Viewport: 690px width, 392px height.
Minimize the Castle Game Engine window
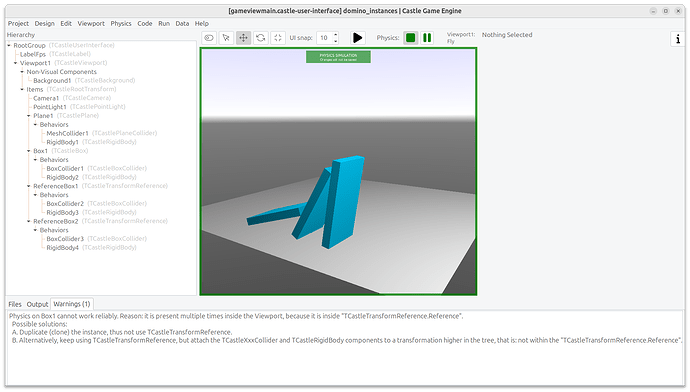653,11
